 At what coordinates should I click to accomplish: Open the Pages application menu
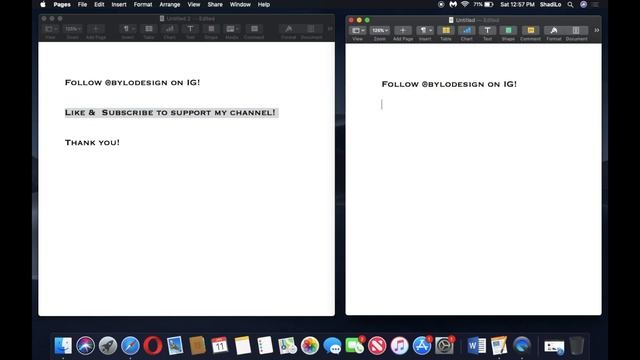(62, 4)
